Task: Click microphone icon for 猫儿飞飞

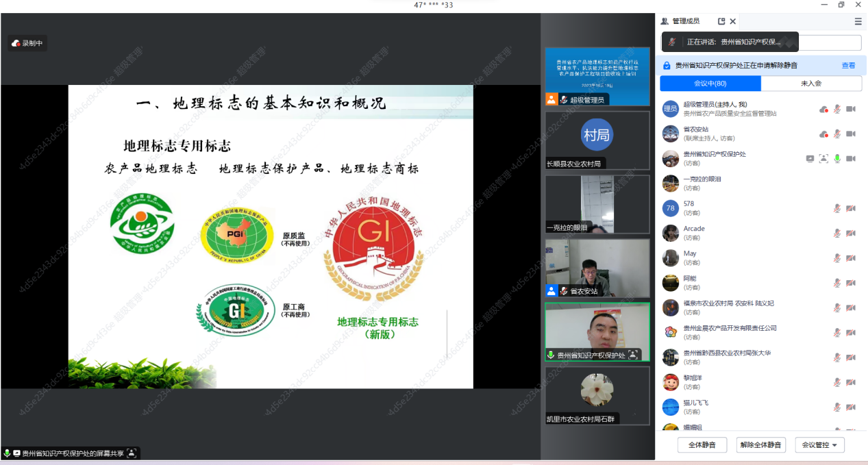Action: 837,407
